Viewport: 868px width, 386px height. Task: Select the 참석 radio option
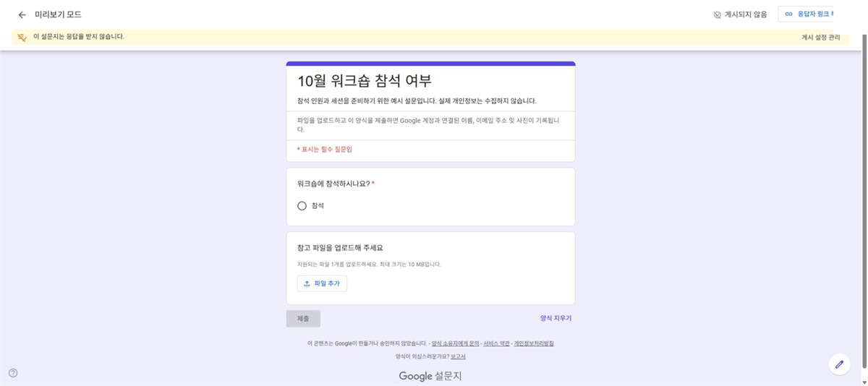pos(302,206)
